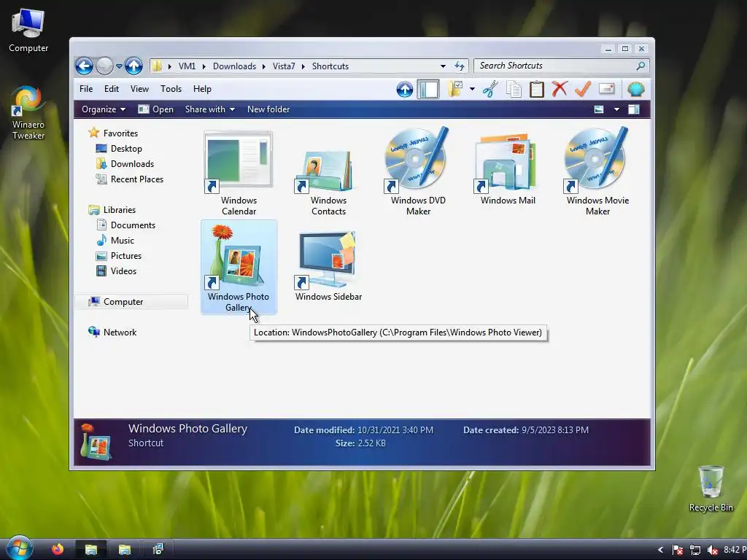
Task: Expand the Organize dropdown
Action: tap(104, 109)
